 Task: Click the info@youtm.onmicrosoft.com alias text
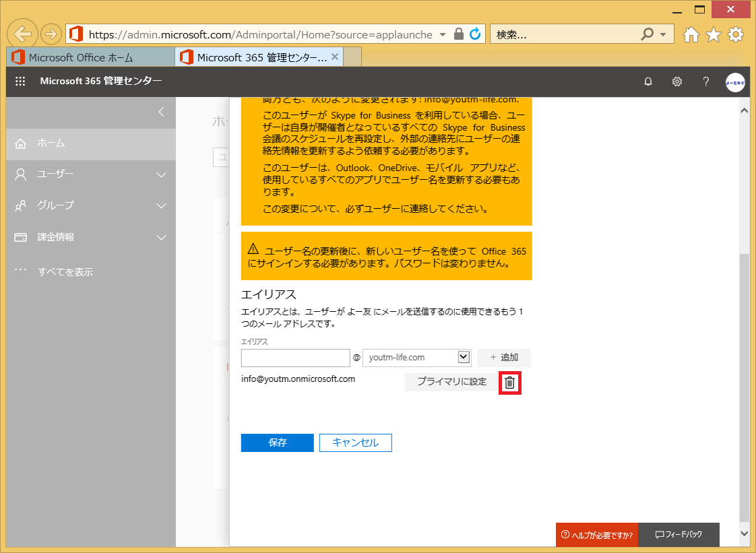[x=298, y=379]
